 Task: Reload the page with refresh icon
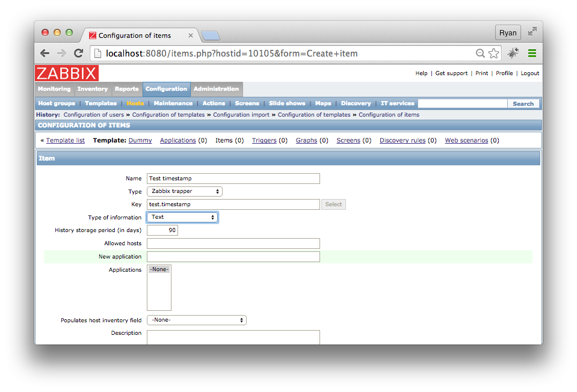pos(78,54)
